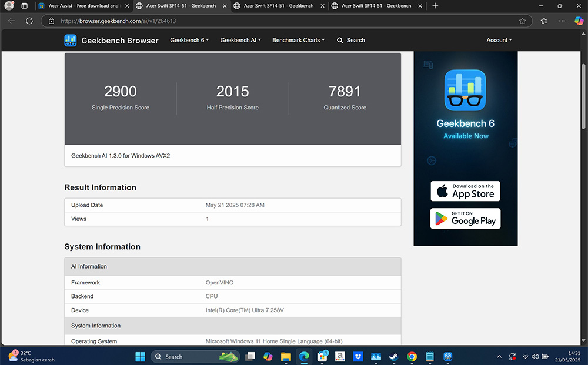
Task: View site info lock icon
Action: (x=51, y=21)
